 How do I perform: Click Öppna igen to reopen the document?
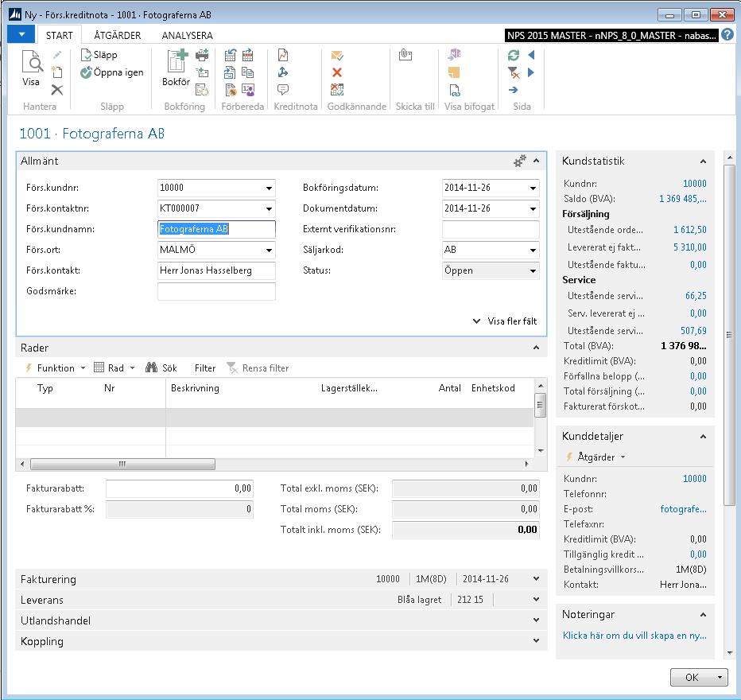pos(112,72)
